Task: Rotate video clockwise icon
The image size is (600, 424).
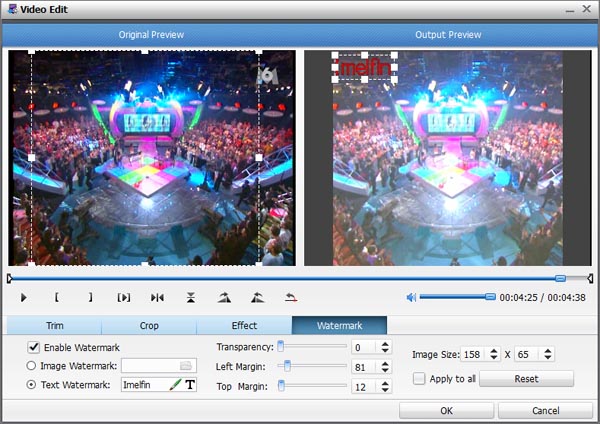Action: [x=224, y=297]
